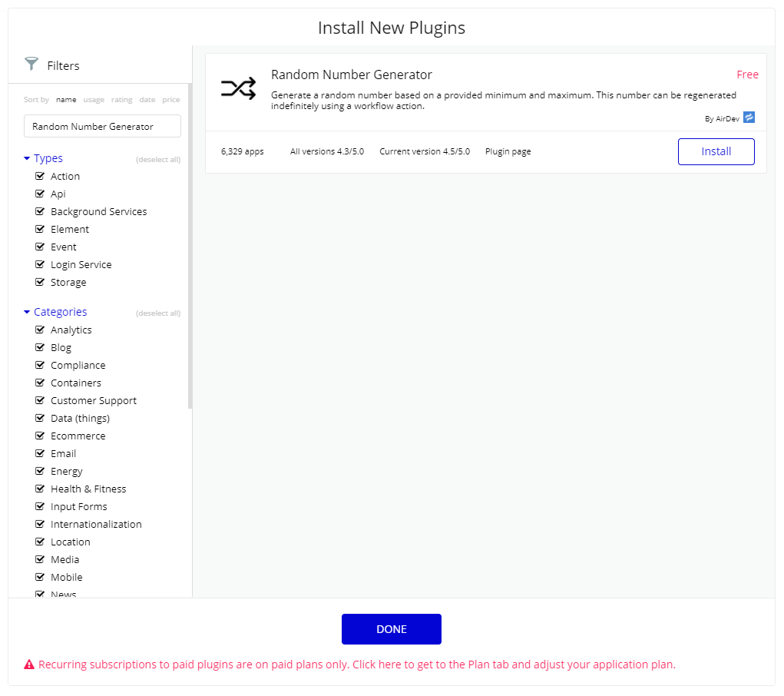Screen dimensions: 784x696
Task: Click the Random Number Generator title
Action: click(x=352, y=75)
